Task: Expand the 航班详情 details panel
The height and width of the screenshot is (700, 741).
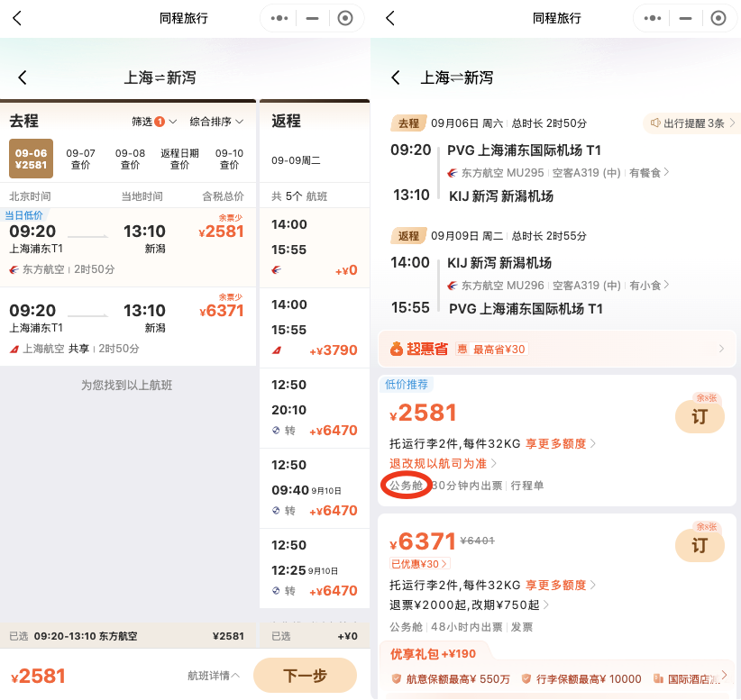Action: pyautogui.click(x=214, y=676)
